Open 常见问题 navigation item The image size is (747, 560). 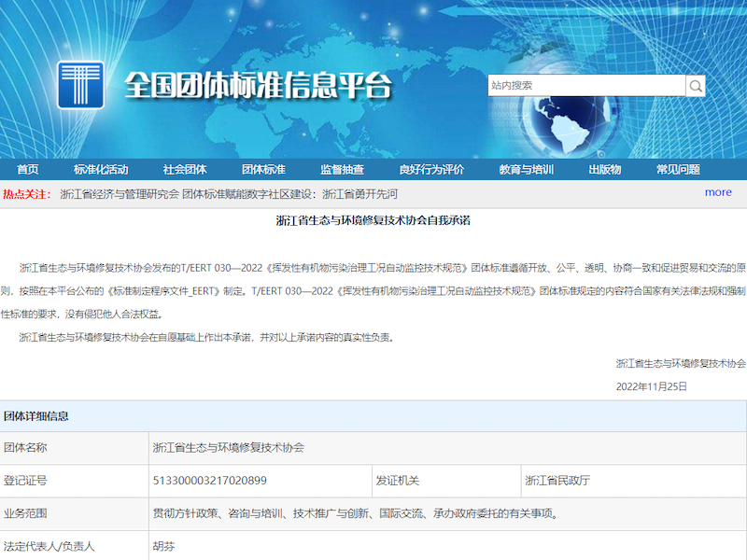(x=679, y=170)
